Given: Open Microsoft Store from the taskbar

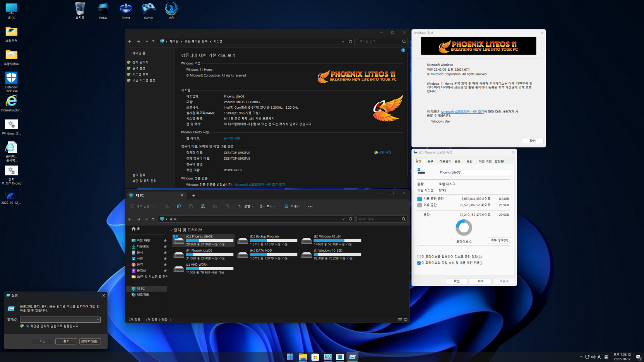Looking at the screenshot, I should pyautogui.click(x=315, y=357).
